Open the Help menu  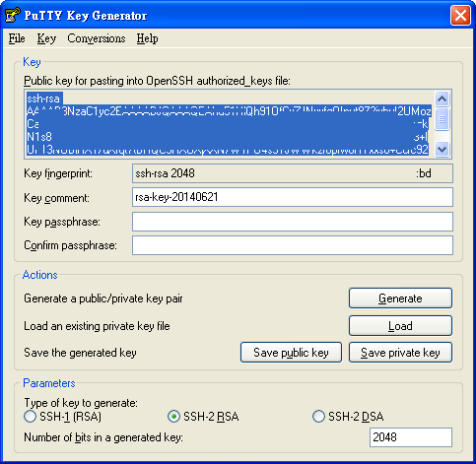tap(147, 38)
